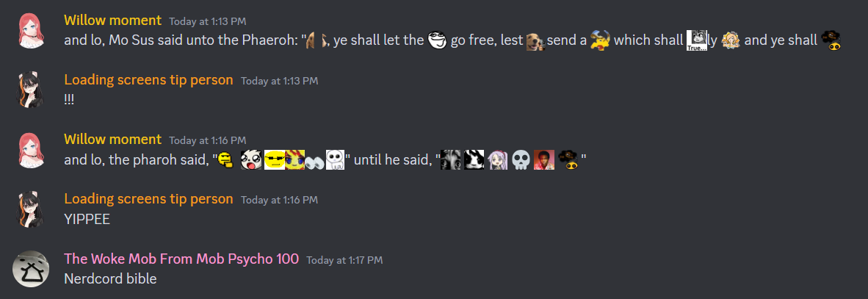
Task: Click the yellow thinking face emoji
Action: click(225, 160)
